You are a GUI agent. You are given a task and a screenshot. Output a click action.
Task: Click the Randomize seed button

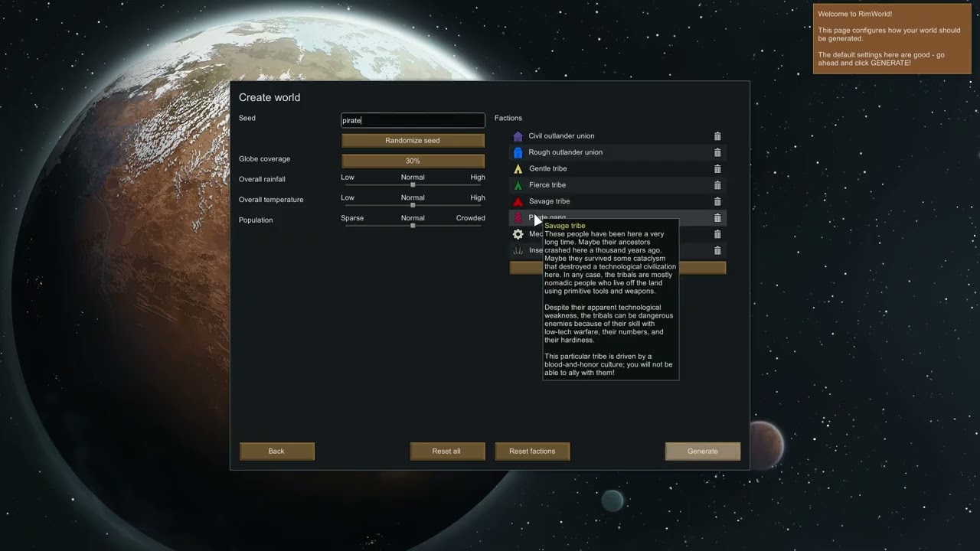click(413, 141)
